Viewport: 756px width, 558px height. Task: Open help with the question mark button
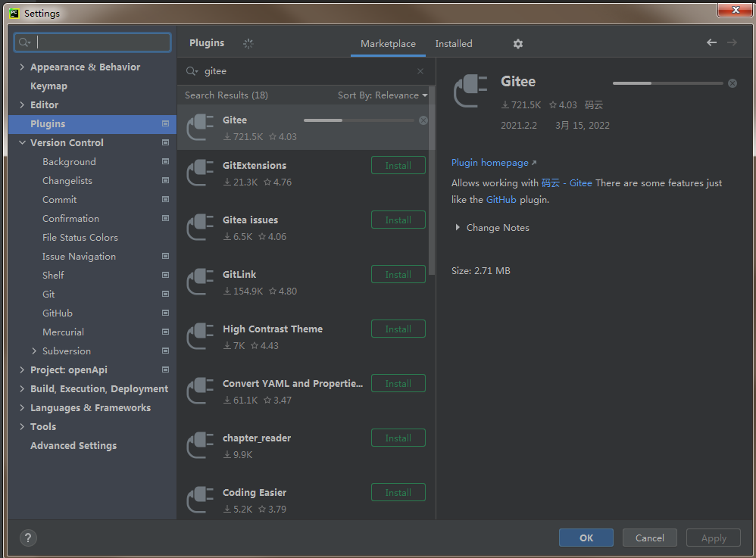(28, 538)
